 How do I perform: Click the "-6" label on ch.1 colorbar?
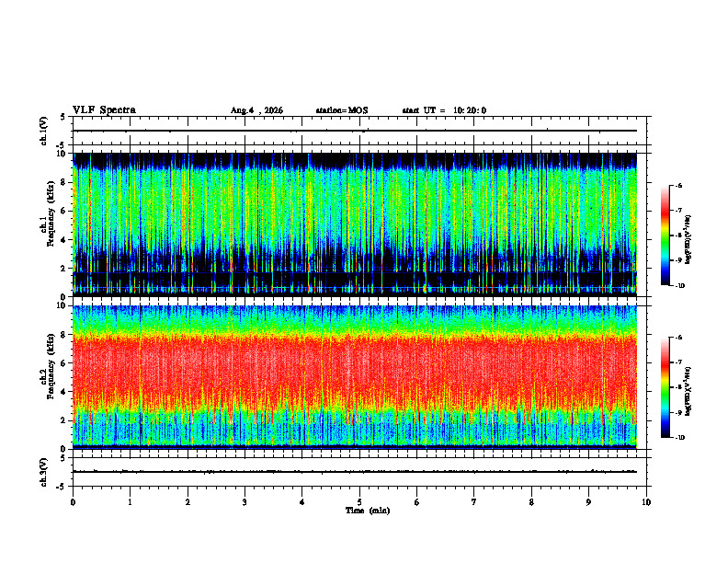coord(678,185)
